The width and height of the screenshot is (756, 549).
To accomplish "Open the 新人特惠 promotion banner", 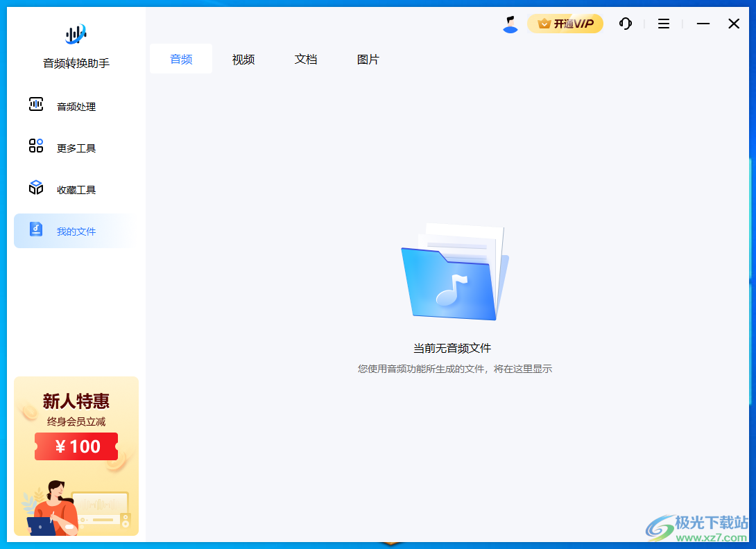I will [x=76, y=456].
